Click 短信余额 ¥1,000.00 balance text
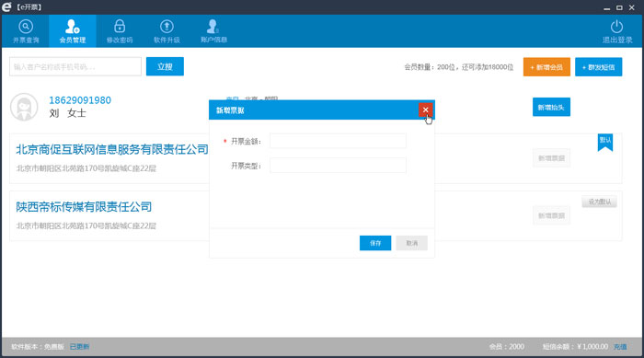This screenshot has height=358, width=644. tap(575, 347)
